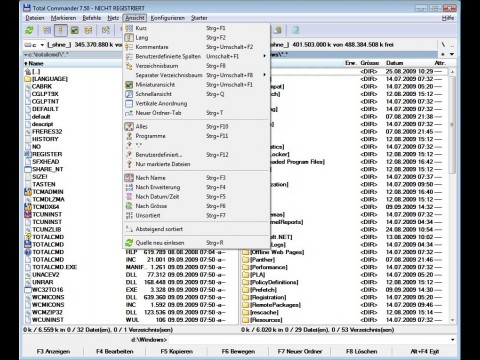Select the *.* filter option
This screenshot has height=360, width=480.
pyautogui.click(x=196, y=145)
